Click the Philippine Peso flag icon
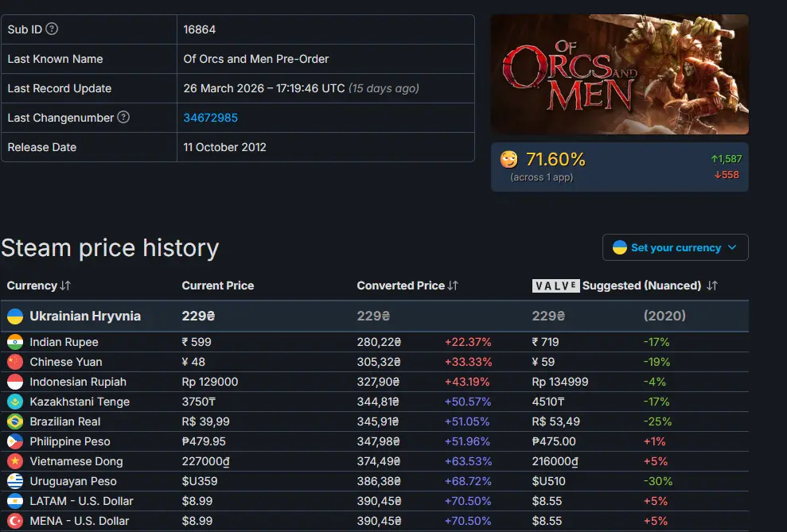Viewport: 787px width, 532px height. point(15,442)
